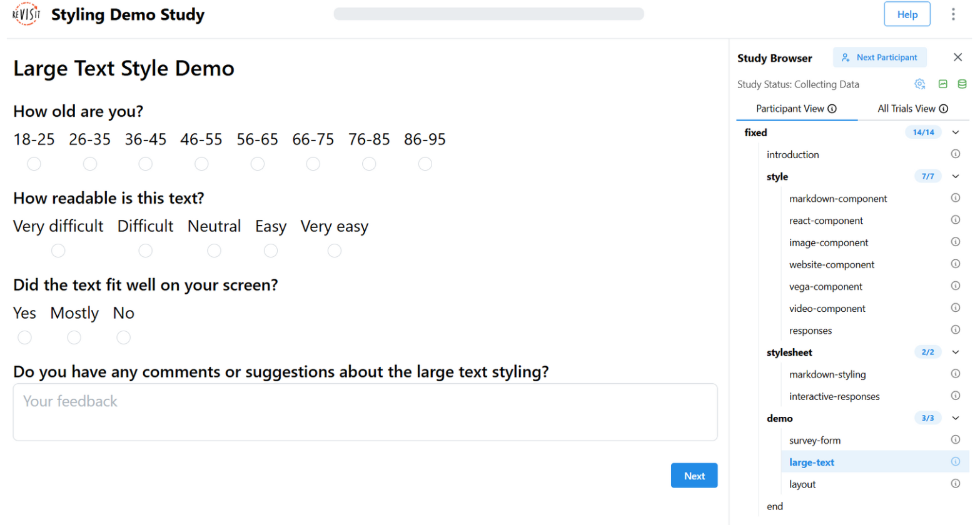Choose the Very easy readability option
Image resolution: width=980 pixels, height=525 pixels.
(x=335, y=251)
